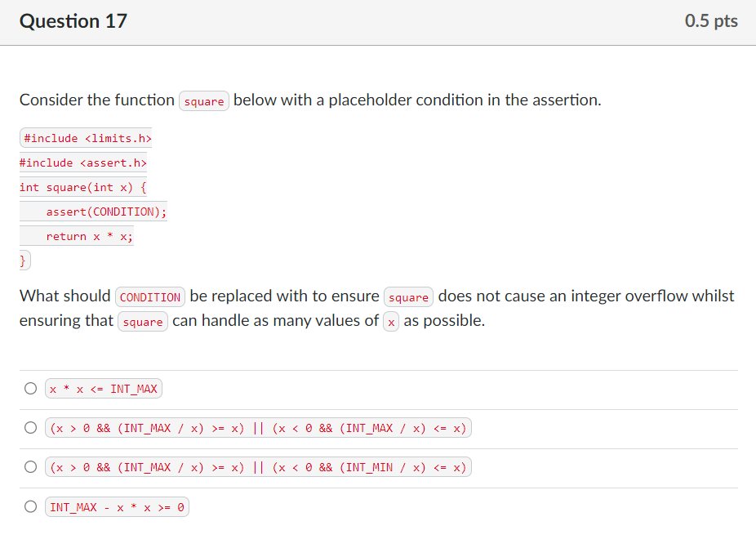756x548 pixels.
Task: Click the #include <limits.h> code line
Action: click(x=85, y=138)
